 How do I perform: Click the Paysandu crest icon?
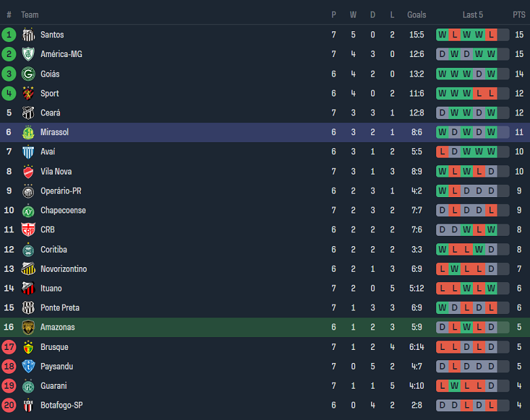(x=28, y=366)
